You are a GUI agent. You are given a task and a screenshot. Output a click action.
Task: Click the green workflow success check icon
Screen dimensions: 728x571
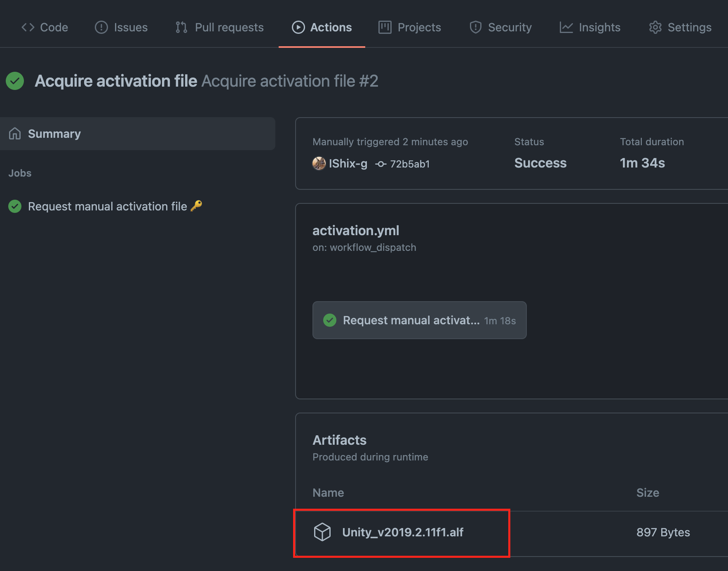(15, 81)
